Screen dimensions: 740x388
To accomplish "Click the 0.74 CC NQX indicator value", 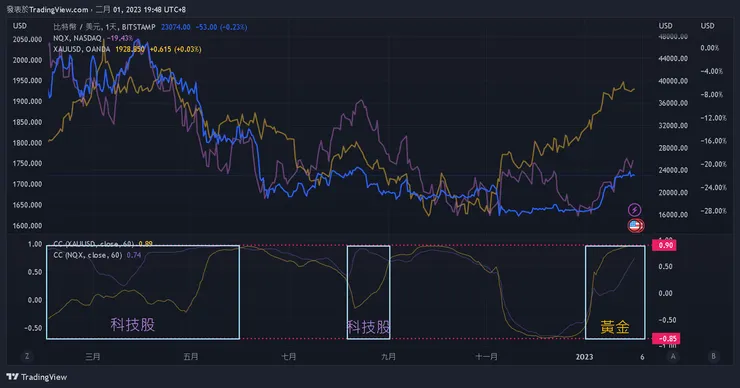I will click(134, 255).
